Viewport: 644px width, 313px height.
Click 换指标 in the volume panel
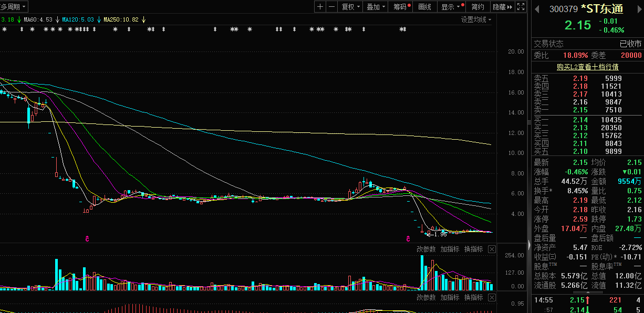click(x=473, y=249)
